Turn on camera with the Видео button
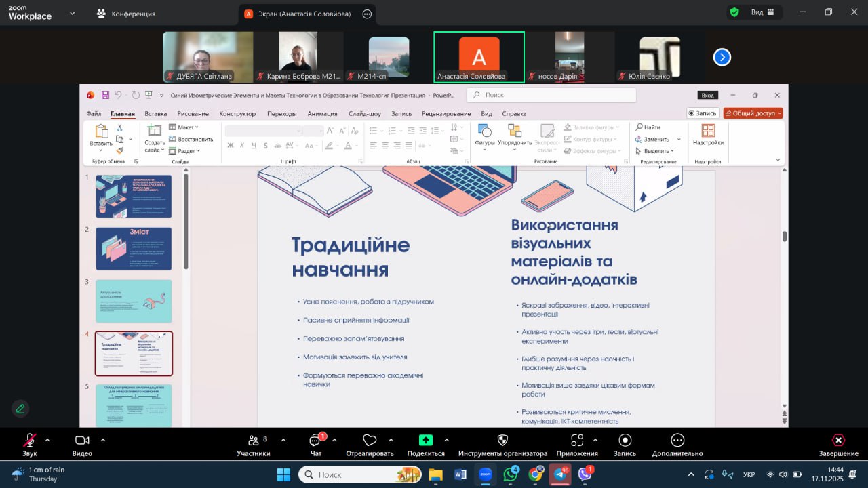Viewport: 868px width, 488px height. [82, 441]
